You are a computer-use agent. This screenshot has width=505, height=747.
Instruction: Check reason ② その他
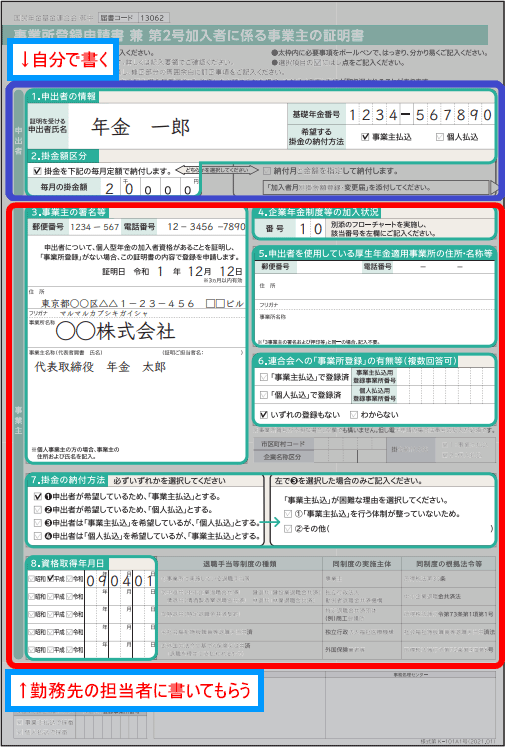tap(288, 529)
